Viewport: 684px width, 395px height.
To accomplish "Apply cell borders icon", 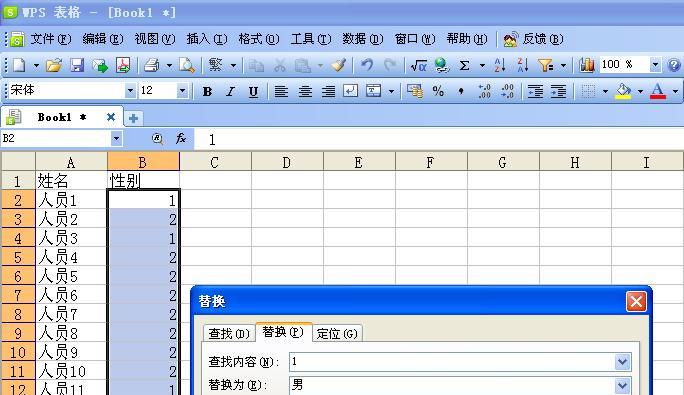I will coord(588,91).
